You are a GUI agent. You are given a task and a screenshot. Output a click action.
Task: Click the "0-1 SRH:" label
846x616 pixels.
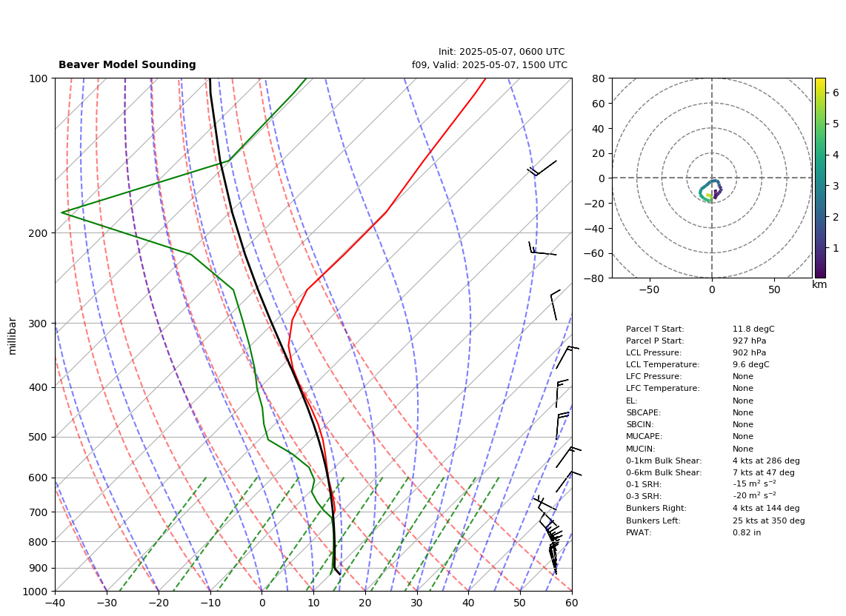[x=644, y=484]
